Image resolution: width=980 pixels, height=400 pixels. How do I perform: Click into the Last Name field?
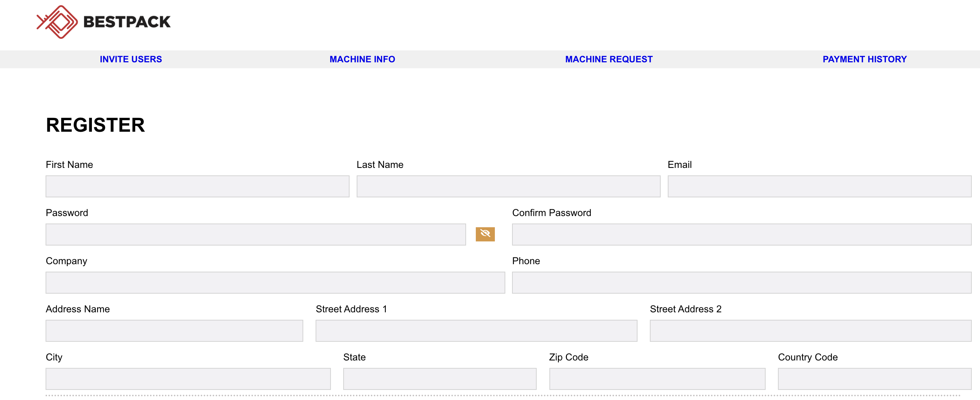click(508, 186)
